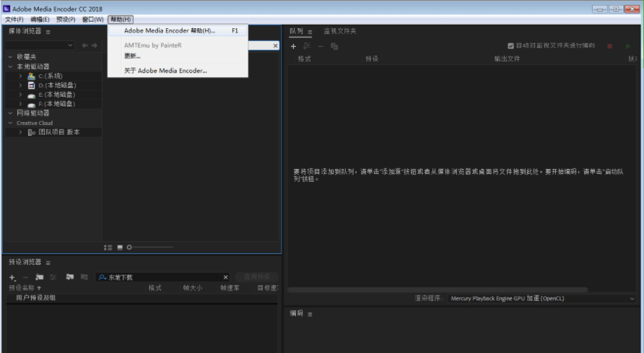Viewport: 644px width, 353px height.
Task: Expand the D:(本地磁盘) drive node
Action: pyautogui.click(x=20, y=85)
